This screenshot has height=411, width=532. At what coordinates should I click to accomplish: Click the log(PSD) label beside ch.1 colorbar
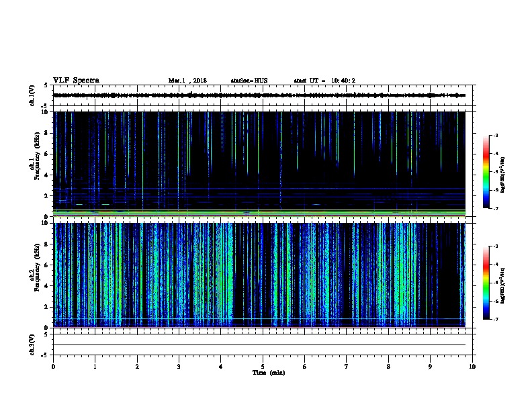point(502,175)
